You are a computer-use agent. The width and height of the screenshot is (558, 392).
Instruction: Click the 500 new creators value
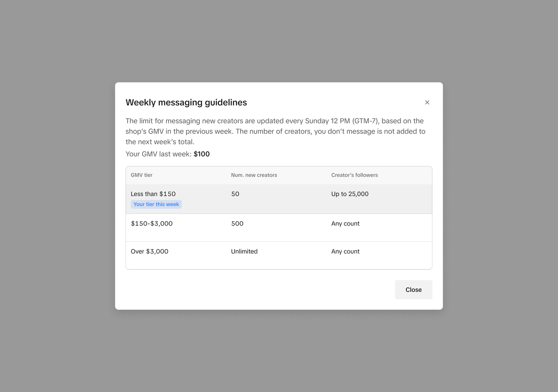click(237, 223)
